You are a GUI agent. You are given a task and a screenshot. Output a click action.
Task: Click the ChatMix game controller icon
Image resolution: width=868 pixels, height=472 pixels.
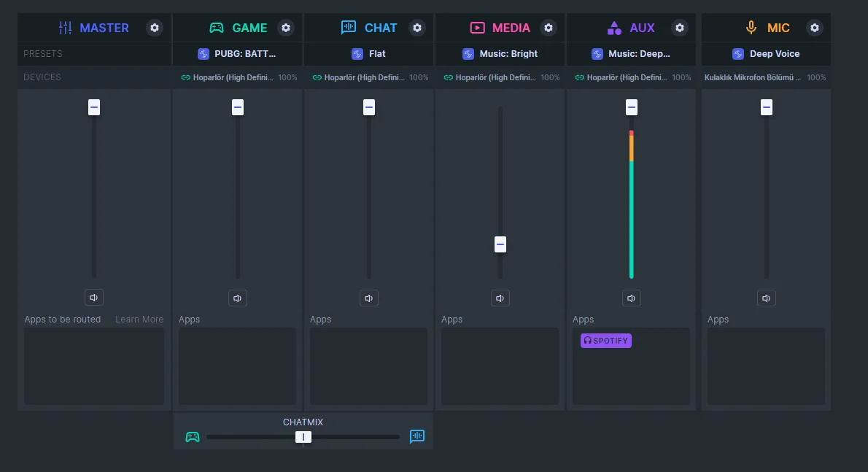click(192, 437)
